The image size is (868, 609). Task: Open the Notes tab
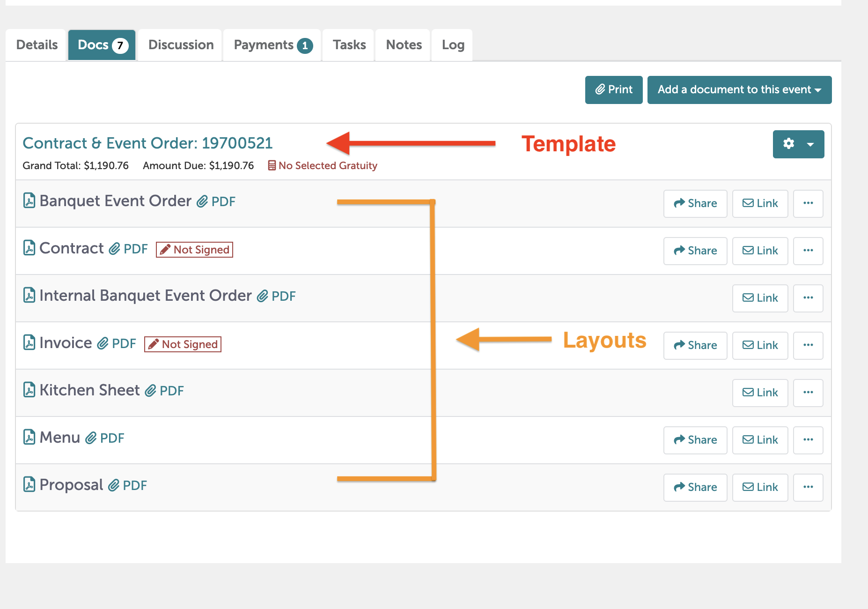click(x=403, y=45)
